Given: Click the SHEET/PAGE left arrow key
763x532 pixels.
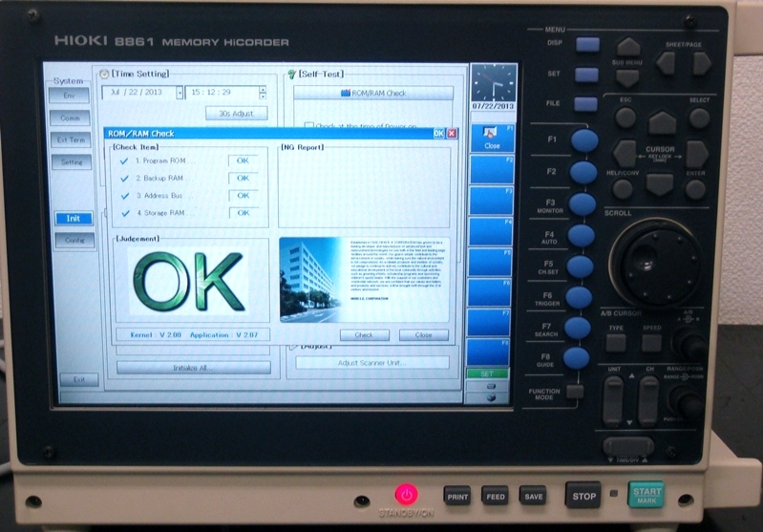Looking at the screenshot, I should [666, 63].
